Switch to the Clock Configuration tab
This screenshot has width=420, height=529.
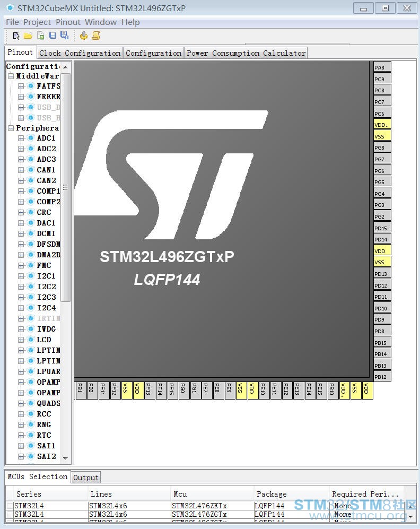coord(80,53)
